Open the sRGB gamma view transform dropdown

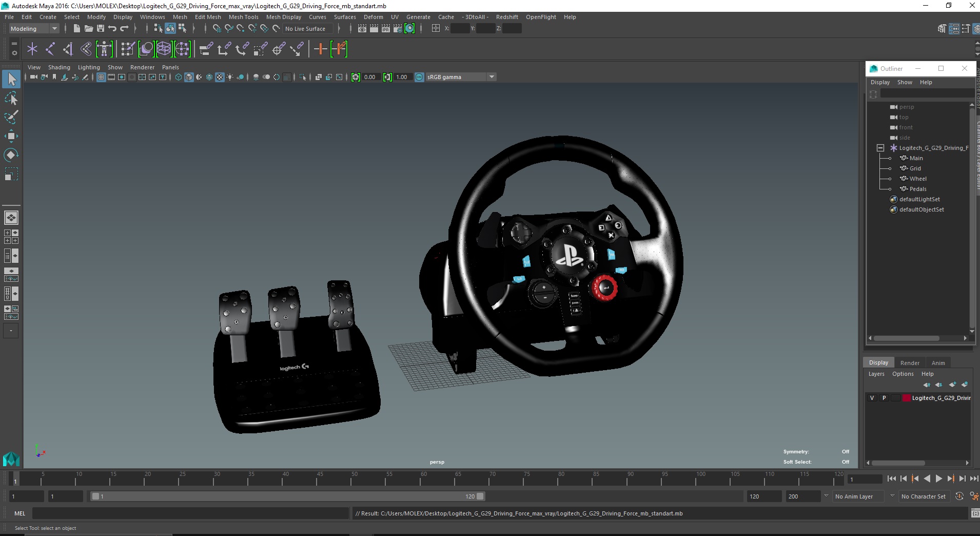(461, 77)
